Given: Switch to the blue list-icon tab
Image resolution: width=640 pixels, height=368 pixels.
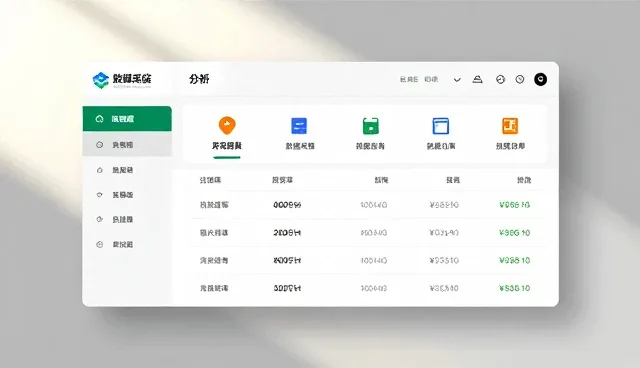Looking at the screenshot, I should click(300, 133).
